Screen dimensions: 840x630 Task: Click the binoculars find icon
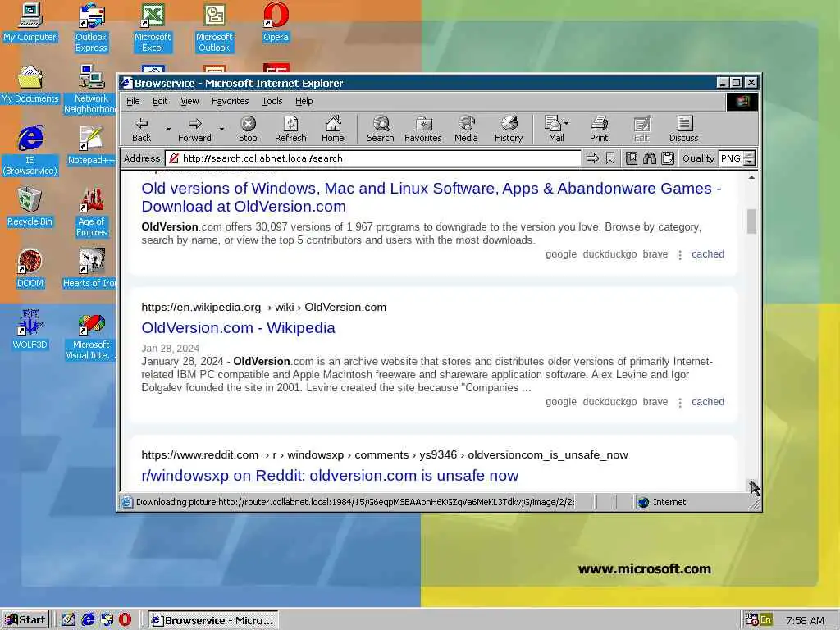[650, 158]
